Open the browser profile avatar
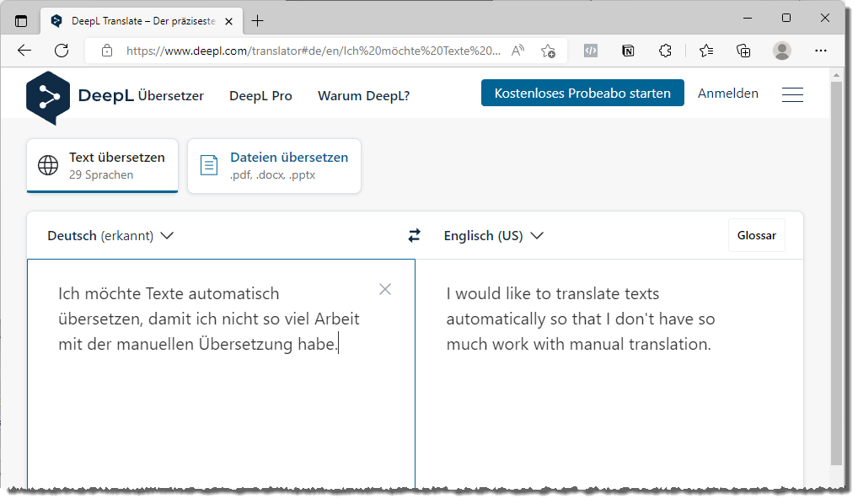858x504 pixels. click(782, 51)
